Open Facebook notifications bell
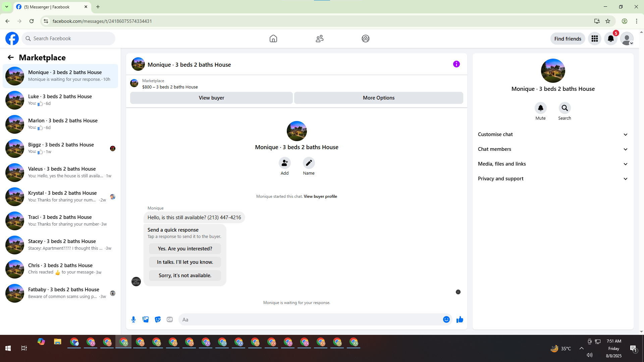This screenshot has width=644, height=362. (x=610, y=39)
